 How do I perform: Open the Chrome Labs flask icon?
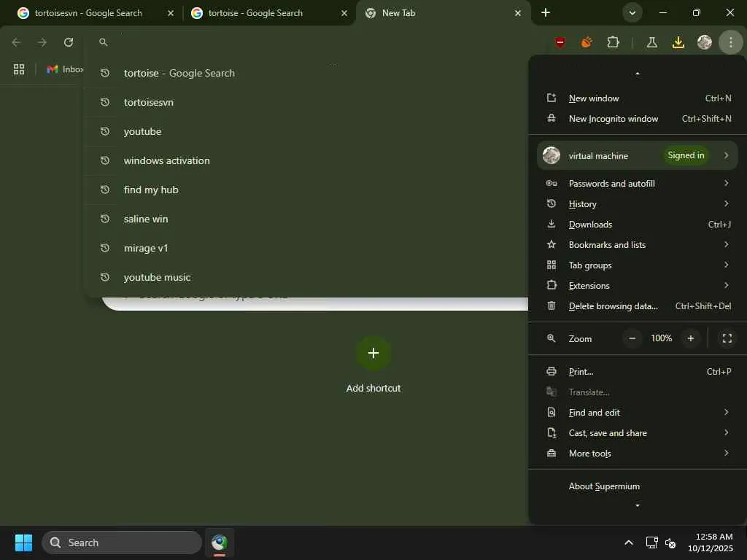click(x=651, y=42)
